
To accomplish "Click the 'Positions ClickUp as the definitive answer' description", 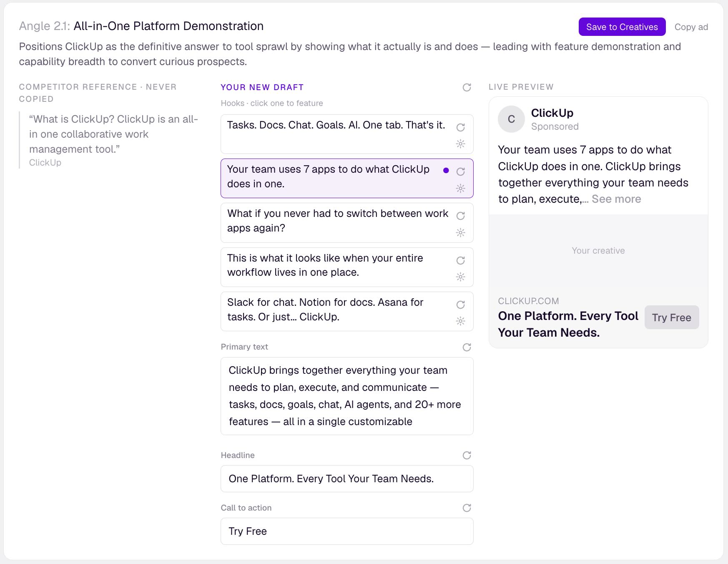I will click(x=350, y=54).
